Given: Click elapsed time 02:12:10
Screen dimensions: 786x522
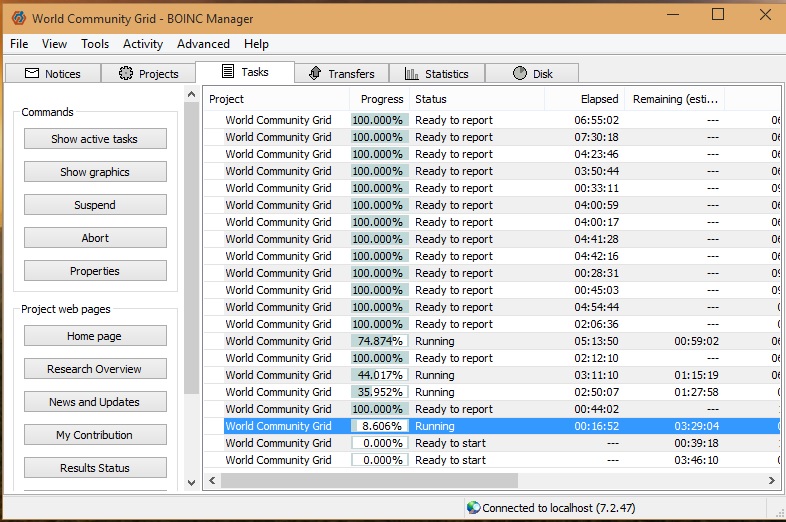Looking at the screenshot, I should [597, 358].
